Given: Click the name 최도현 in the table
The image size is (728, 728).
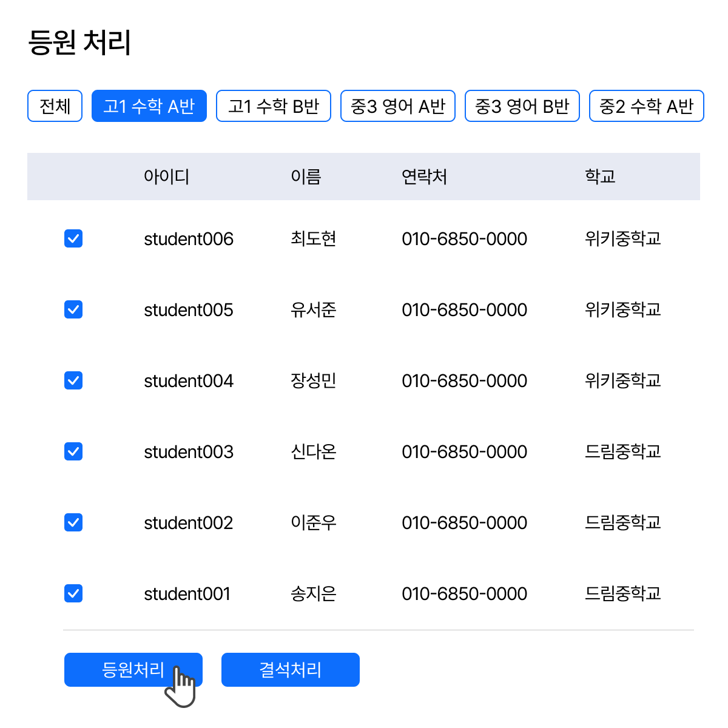Looking at the screenshot, I should tap(313, 238).
